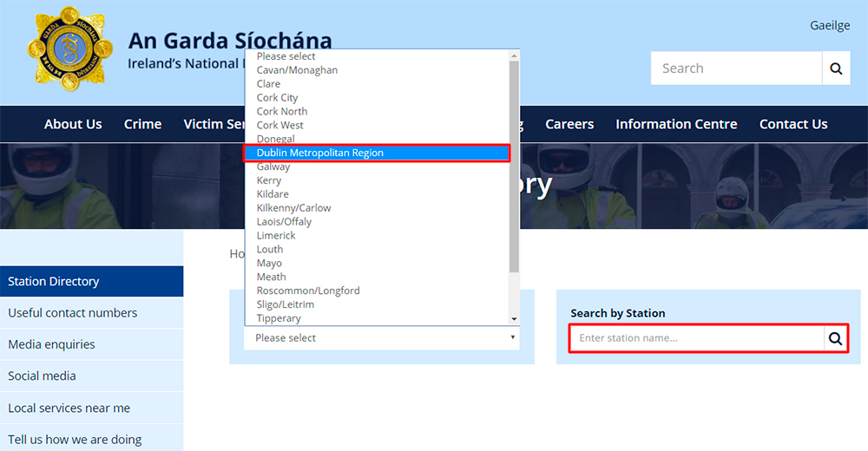Open the About Us menu
Screen dimensions: 868x451
(73, 124)
